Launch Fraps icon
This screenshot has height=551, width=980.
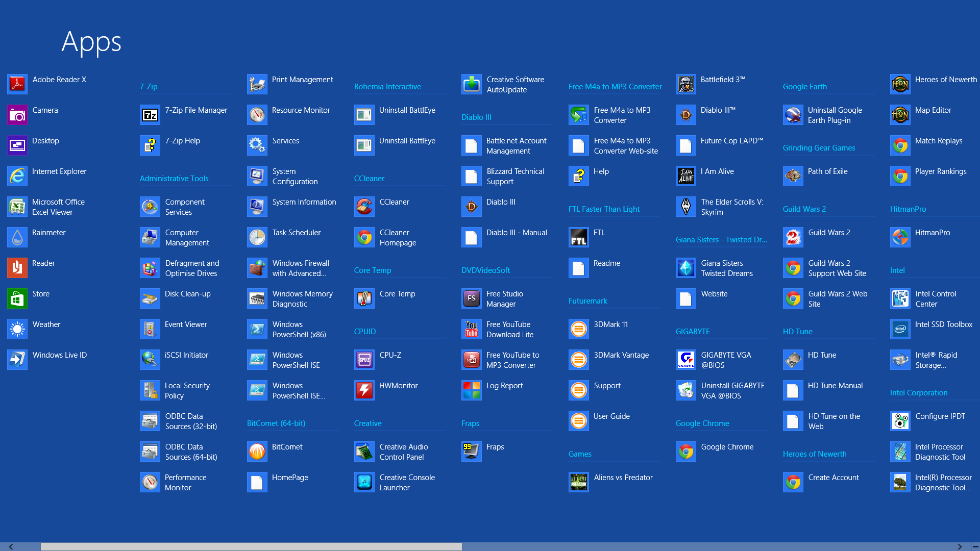coord(472,452)
